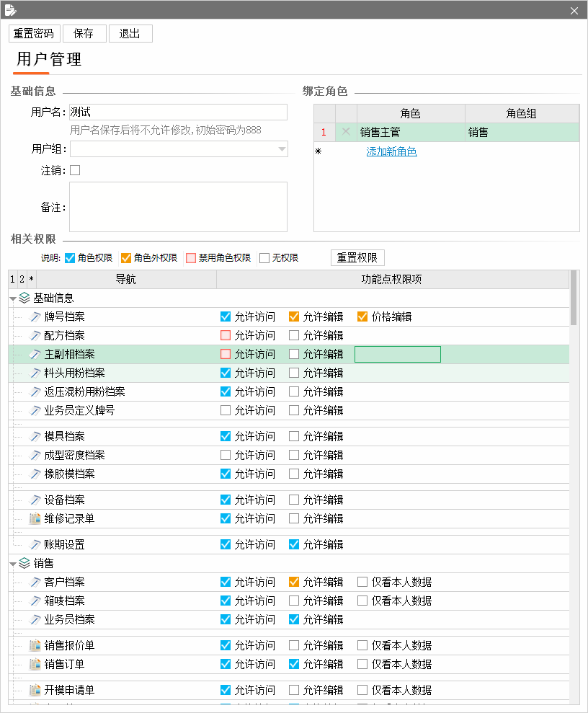Toggle the 注销 checkbox
The image size is (588, 713).
(75, 170)
